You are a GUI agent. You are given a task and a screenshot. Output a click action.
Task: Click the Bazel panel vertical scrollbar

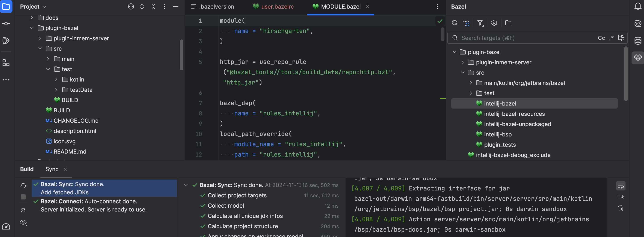(x=626, y=74)
